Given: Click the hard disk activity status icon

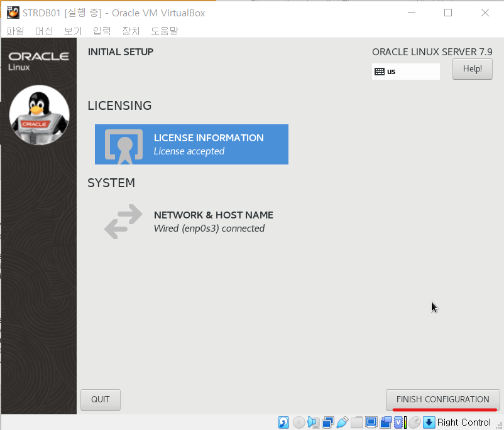Looking at the screenshot, I should tap(283, 422).
